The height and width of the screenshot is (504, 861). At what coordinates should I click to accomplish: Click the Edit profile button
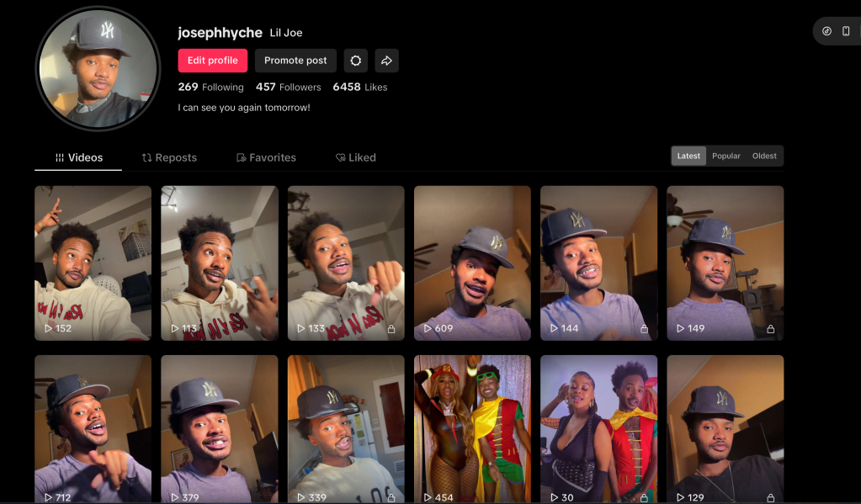212,61
